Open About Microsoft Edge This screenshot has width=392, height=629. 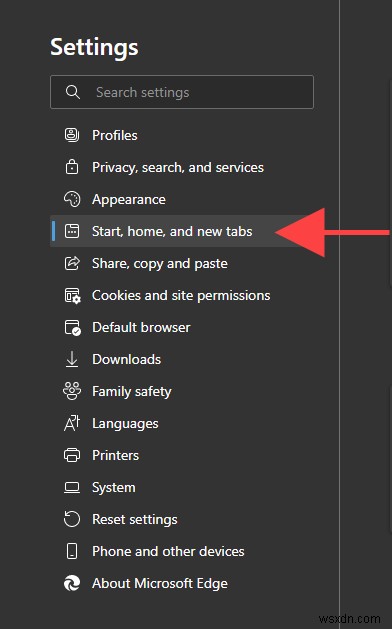click(182, 583)
